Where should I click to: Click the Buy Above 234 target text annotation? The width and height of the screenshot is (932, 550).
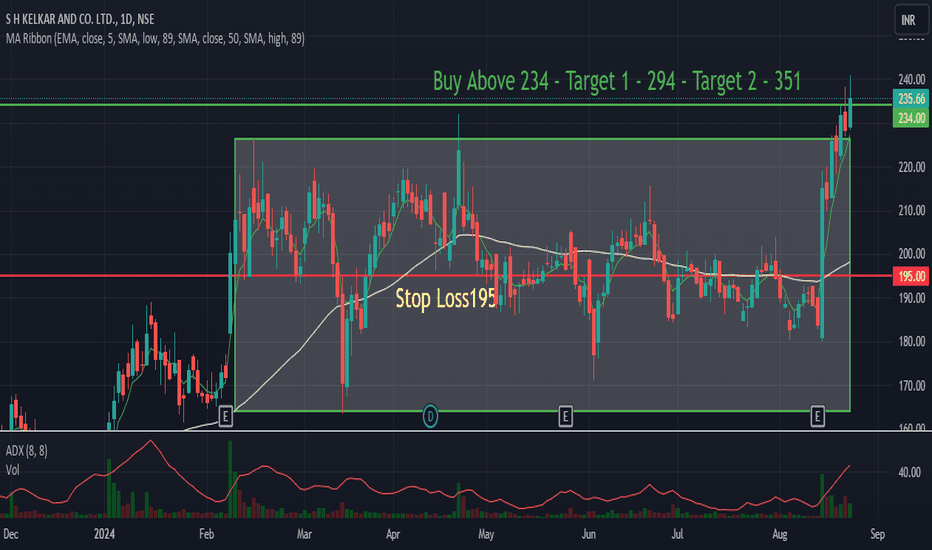click(x=616, y=81)
